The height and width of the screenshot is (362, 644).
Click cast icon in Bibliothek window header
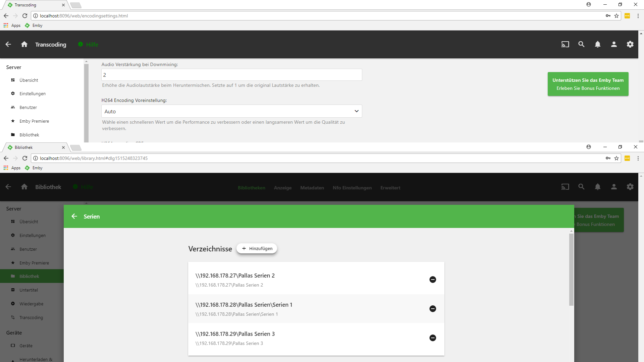coord(565,187)
